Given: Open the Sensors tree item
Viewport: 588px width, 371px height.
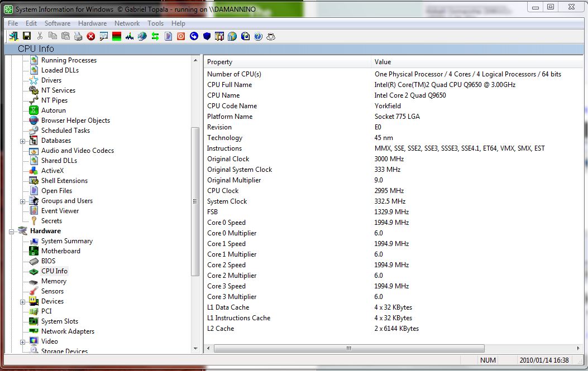Looking at the screenshot, I should coord(52,291).
